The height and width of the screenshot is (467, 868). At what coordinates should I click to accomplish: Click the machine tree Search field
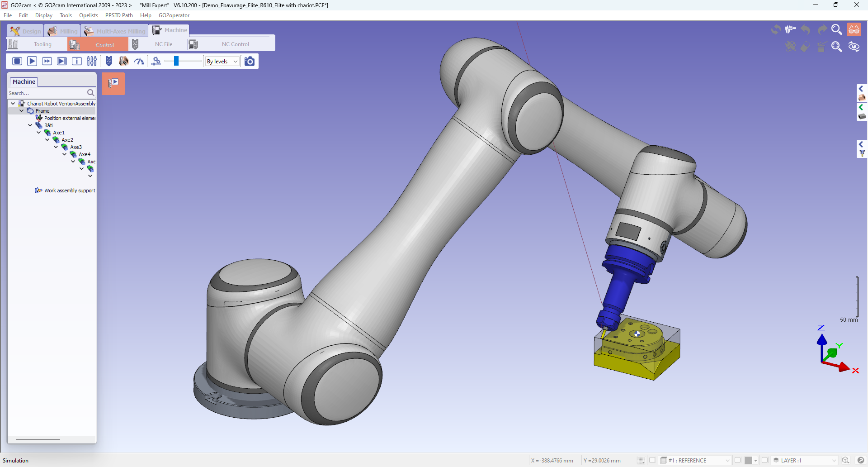pyautogui.click(x=47, y=93)
